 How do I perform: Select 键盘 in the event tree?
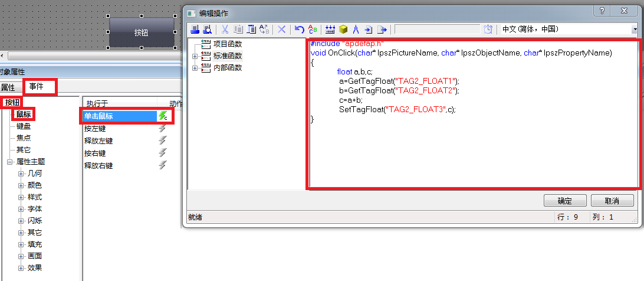click(x=24, y=126)
